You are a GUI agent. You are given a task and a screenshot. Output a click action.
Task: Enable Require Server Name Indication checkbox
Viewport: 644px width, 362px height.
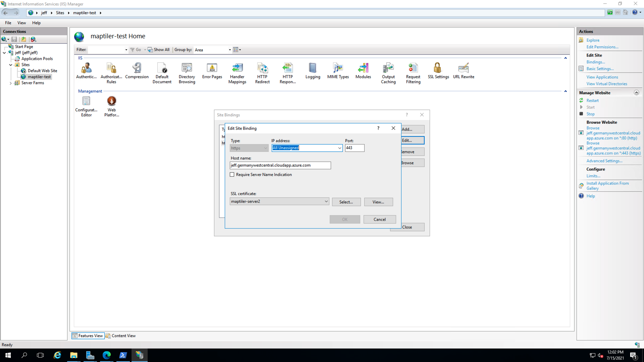(x=232, y=175)
